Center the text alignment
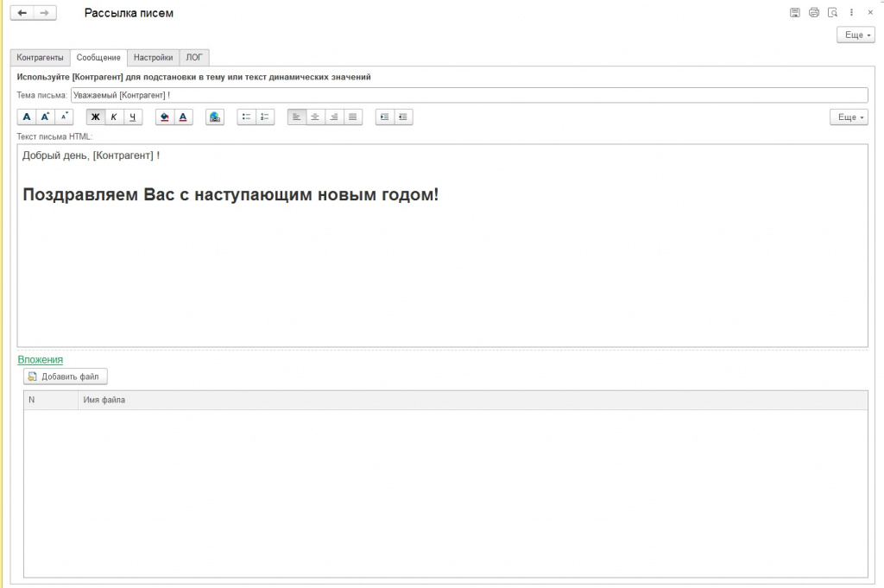 [x=315, y=117]
